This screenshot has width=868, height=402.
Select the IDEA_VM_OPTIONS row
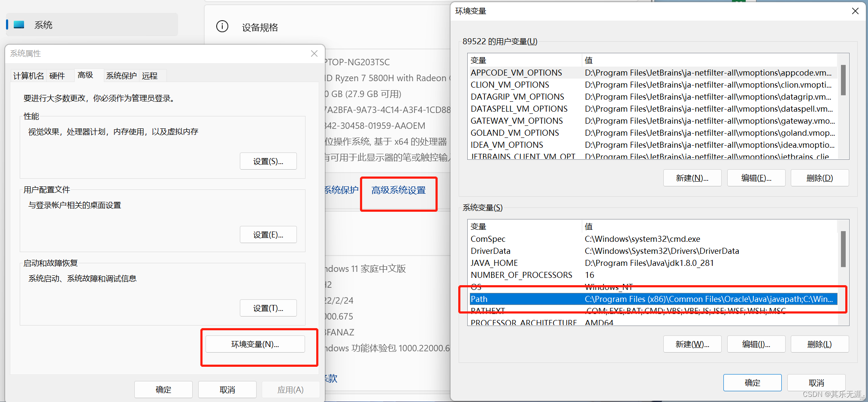653,145
